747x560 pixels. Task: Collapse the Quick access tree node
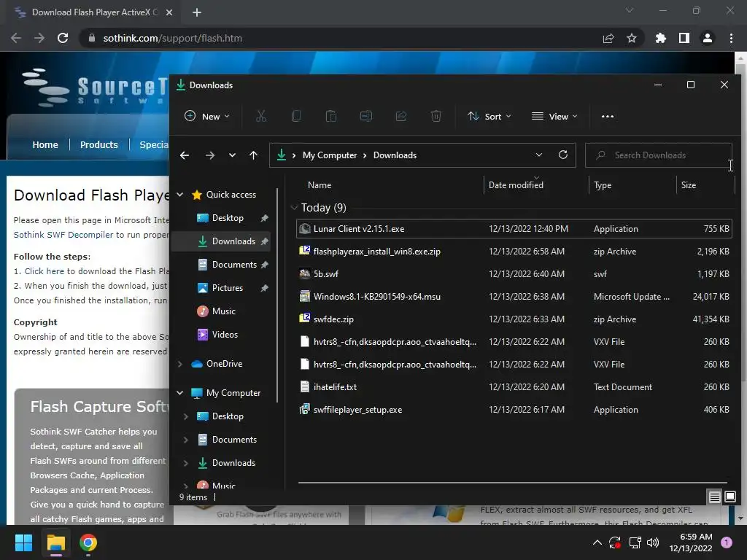(x=180, y=195)
